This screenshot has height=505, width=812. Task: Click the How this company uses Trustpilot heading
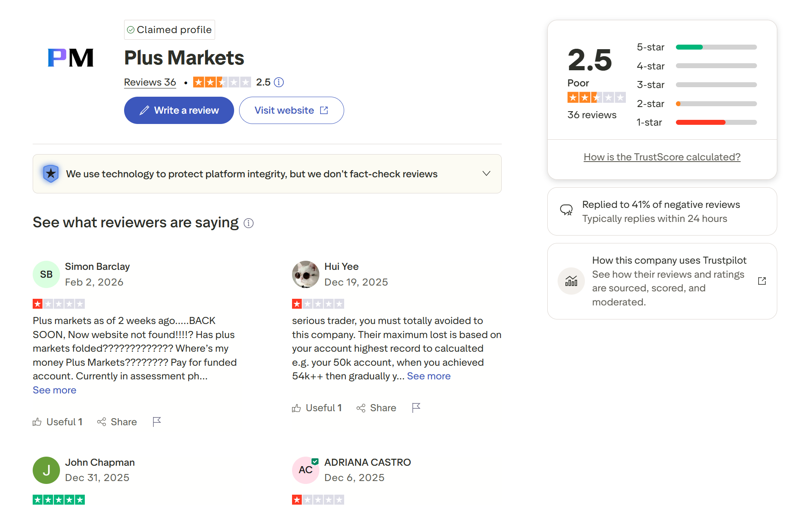(x=669, y=260)
